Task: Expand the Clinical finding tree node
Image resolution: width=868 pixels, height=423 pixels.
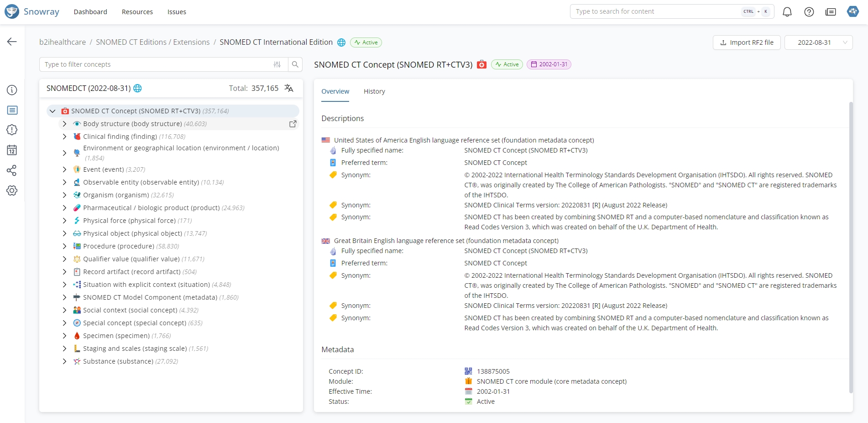Action: [x=64, y=137]
